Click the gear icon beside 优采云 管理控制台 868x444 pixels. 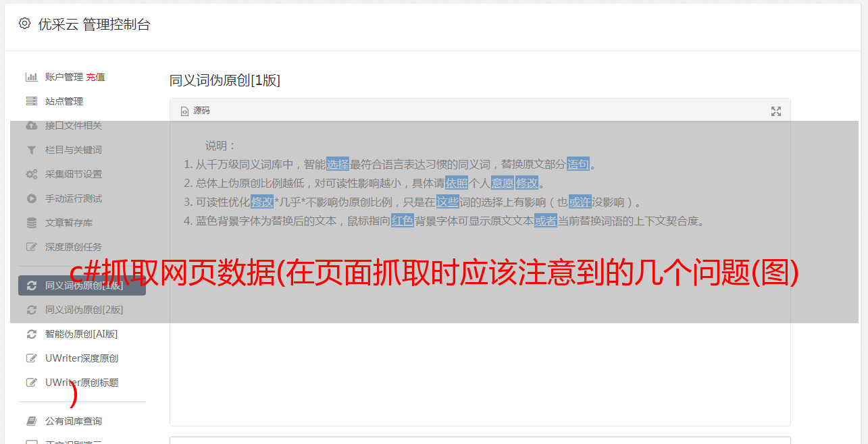(x=25, y=24)
